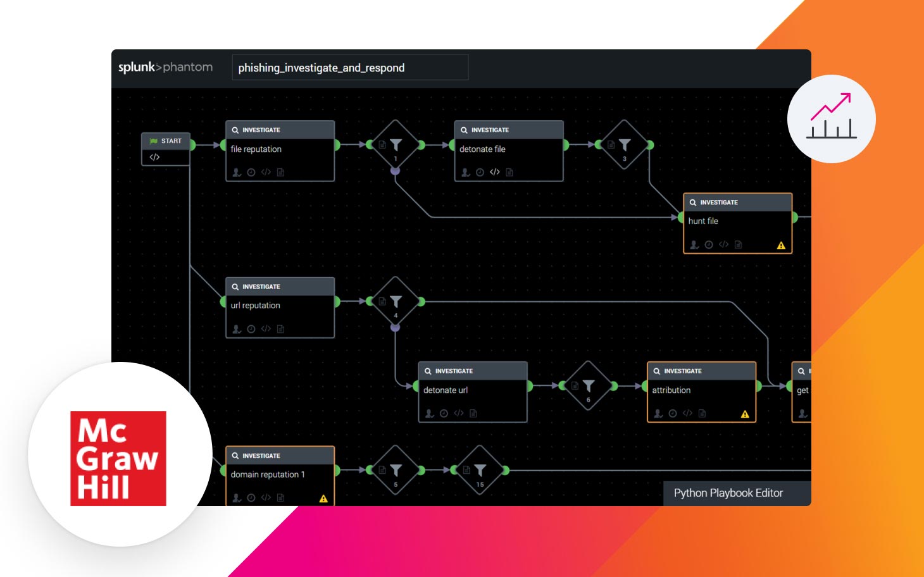Open the code icon in domain reputation 1 block
Screen dimensions: 924x577
[x=266, y=498]
